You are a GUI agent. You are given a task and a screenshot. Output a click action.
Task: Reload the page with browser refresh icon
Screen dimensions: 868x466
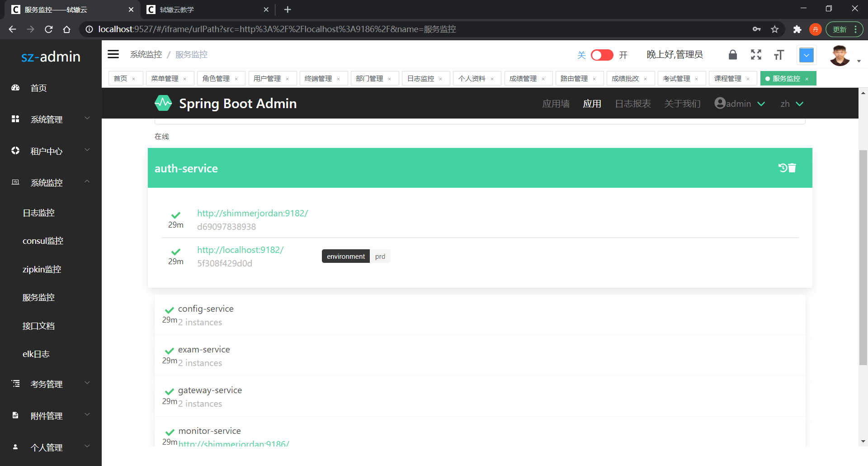click(x=49, y=29)
